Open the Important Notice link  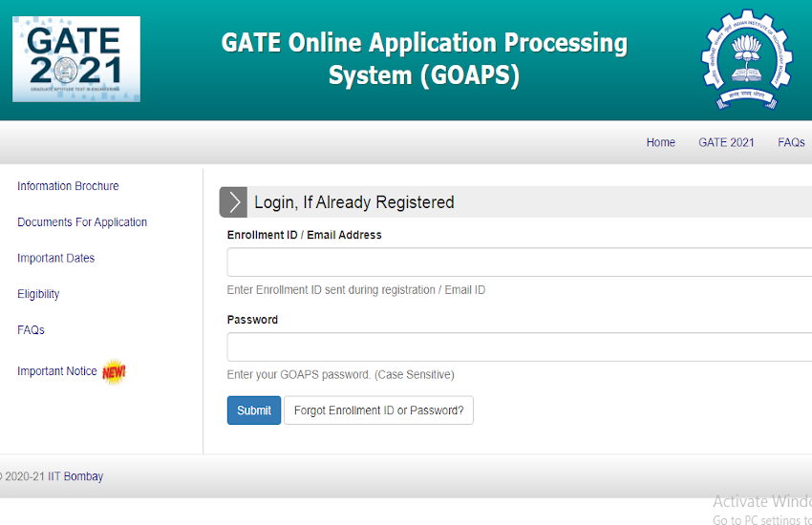(57, 371)
